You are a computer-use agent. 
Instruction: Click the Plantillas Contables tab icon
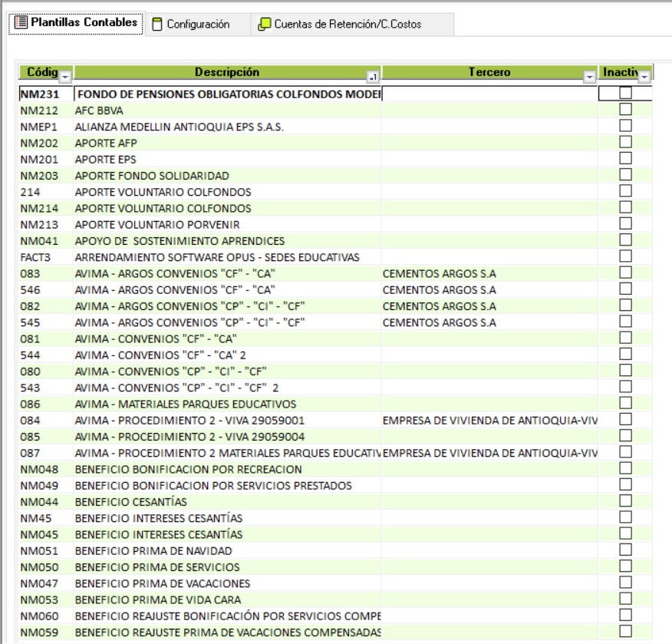tap(21, 23)
